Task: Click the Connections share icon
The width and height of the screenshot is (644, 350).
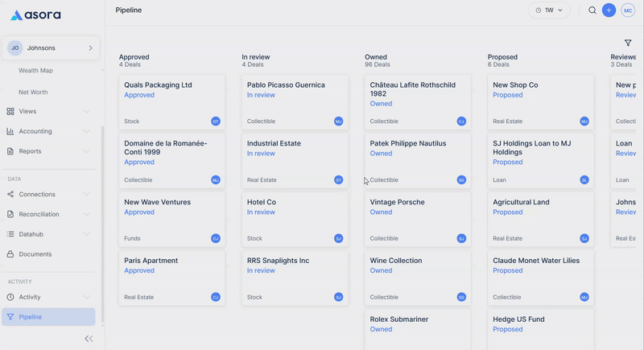Action: click(x=10, y=194)
